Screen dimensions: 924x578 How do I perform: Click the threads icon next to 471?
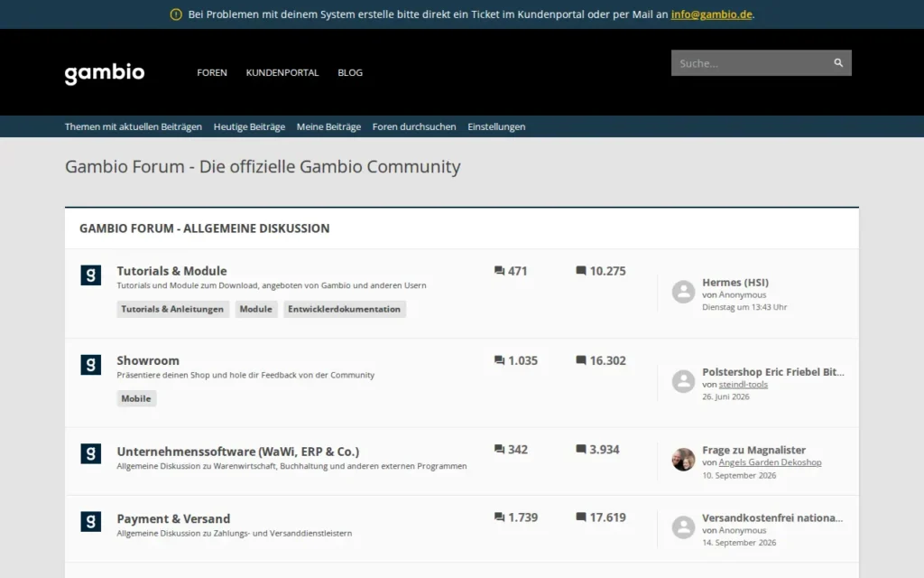coord(499,271)
